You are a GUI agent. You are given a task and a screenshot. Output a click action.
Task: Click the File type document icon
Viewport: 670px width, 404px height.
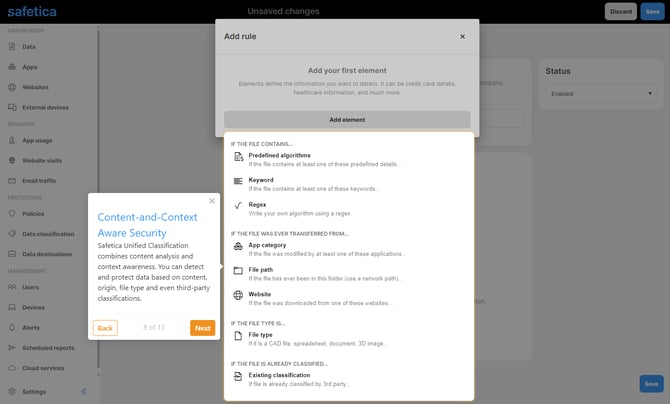[237, 337]
